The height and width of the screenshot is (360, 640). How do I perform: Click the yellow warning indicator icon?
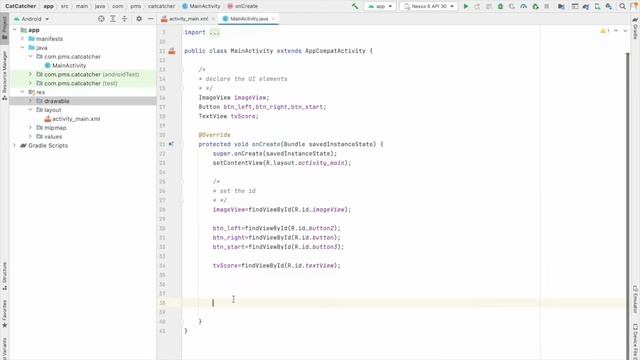coord(604,31)
